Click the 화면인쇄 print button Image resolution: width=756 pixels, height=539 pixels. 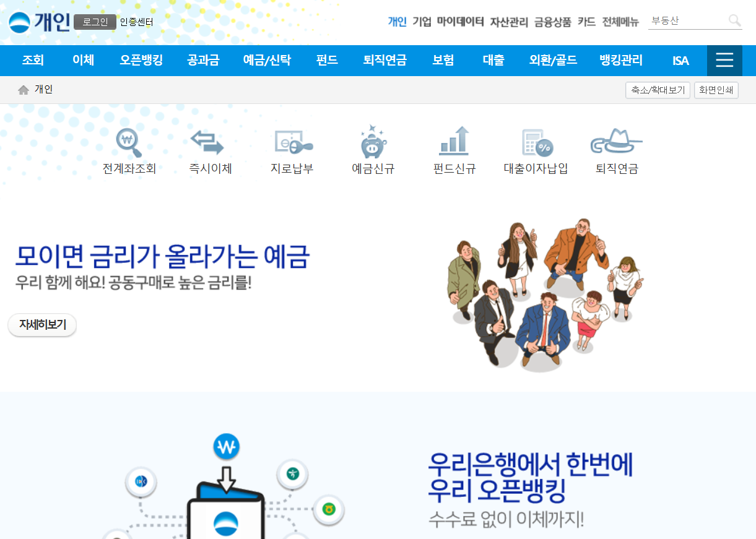tap(716, 90)
